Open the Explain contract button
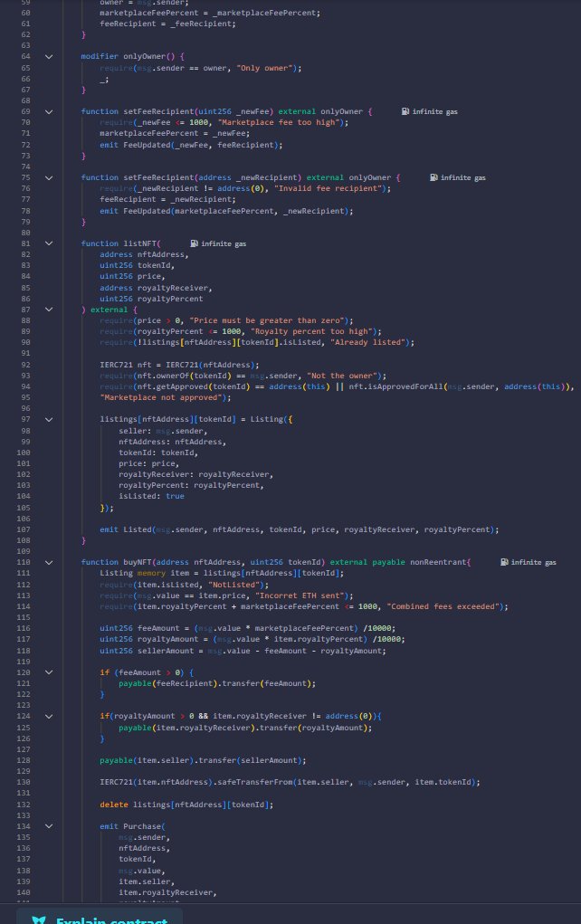581x924 pixels. 100,918
